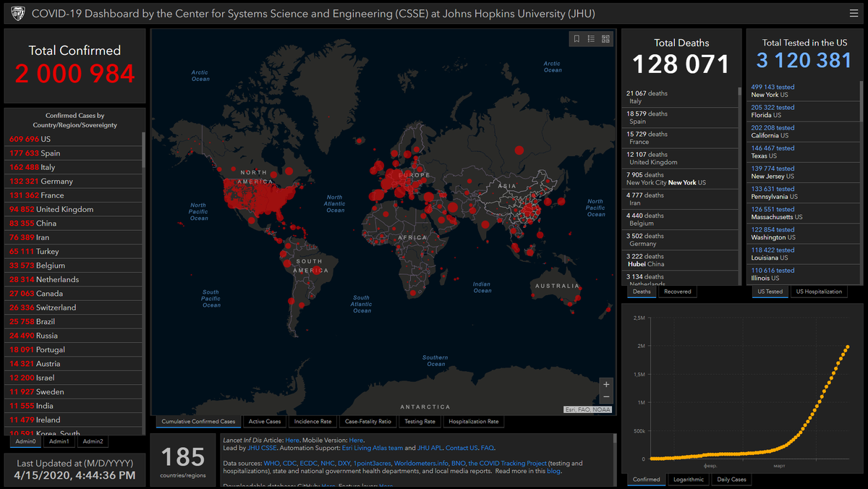Open the BNO link
Screen dimensions: 868x489
pos(459,463)
